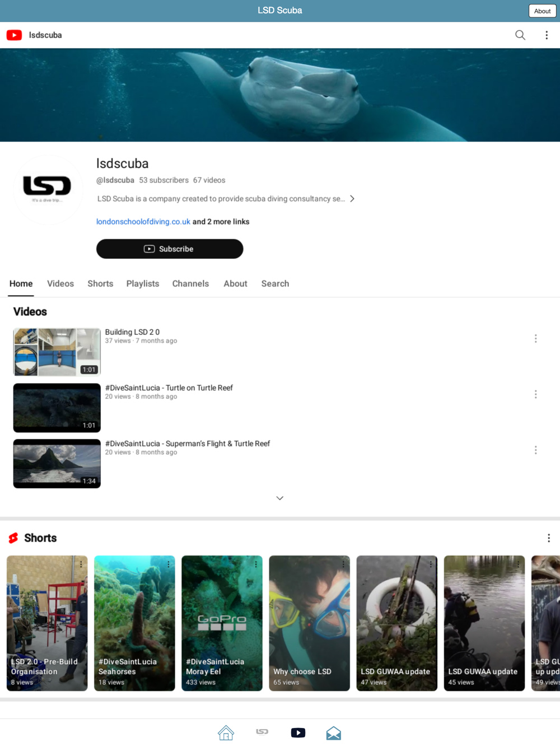Click Superman's Flight & Turtle Reef title
The height and width of the screenshot is (747, 560).
188,443
